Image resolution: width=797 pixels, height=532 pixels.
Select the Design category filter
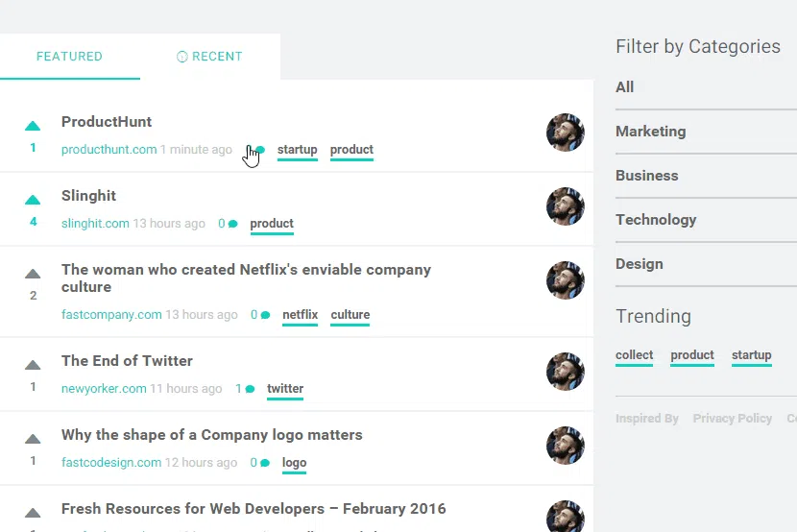(x=639, y=264)
